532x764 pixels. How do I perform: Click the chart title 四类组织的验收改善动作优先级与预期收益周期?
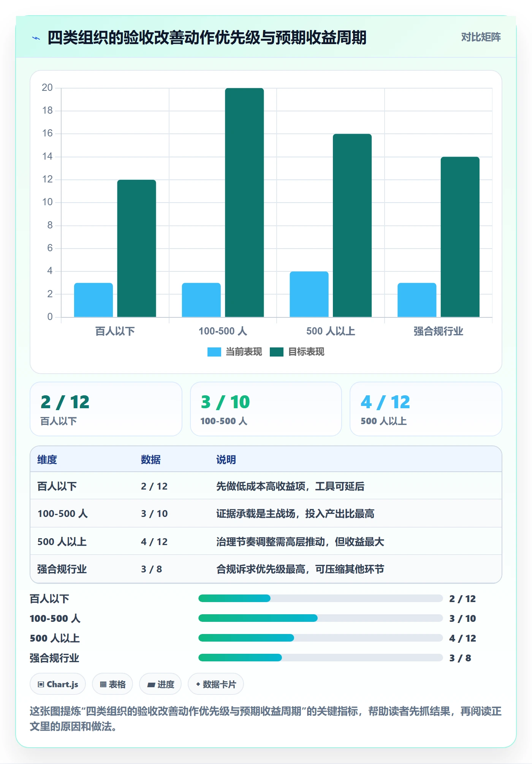point(207,38)
